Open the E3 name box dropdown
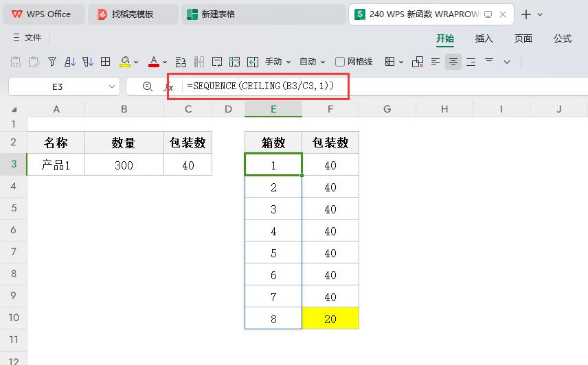 tap(113, 87)
